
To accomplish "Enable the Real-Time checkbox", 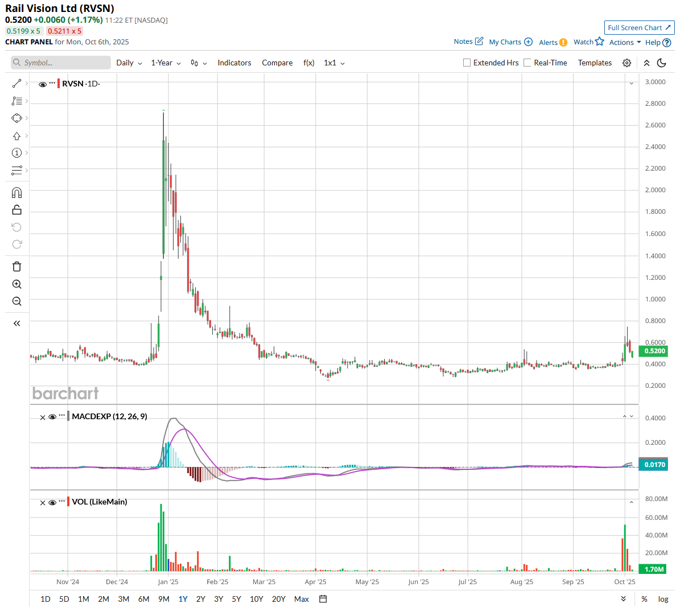I will [x=527, y=63].
